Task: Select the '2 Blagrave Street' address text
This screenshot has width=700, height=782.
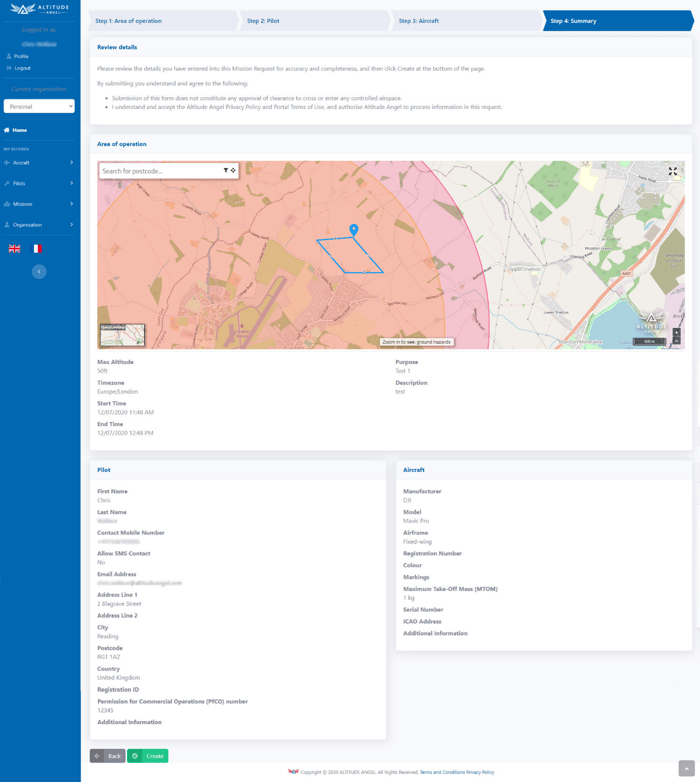Action: 119,604
